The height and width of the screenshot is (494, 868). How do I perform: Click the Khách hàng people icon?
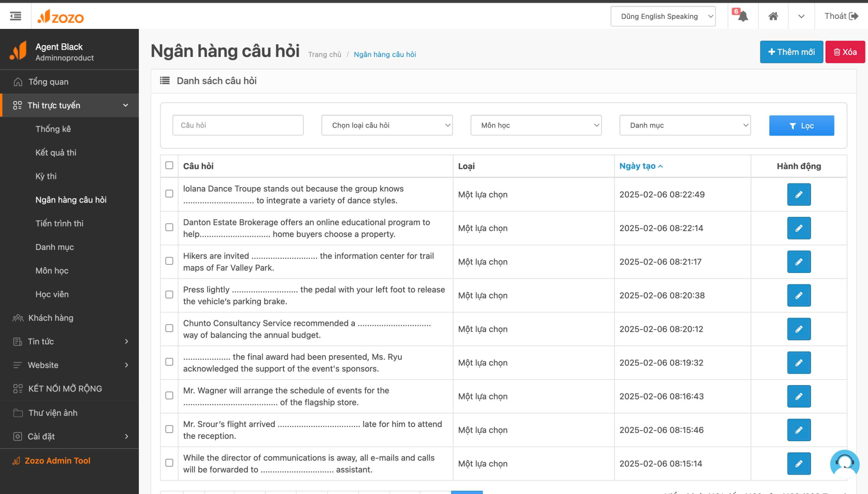[18, 318]
